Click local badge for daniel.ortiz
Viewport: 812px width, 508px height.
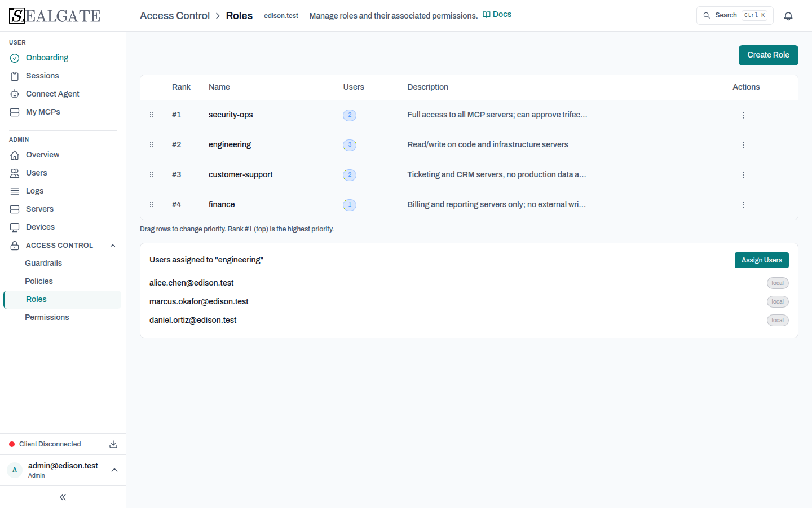778,321
